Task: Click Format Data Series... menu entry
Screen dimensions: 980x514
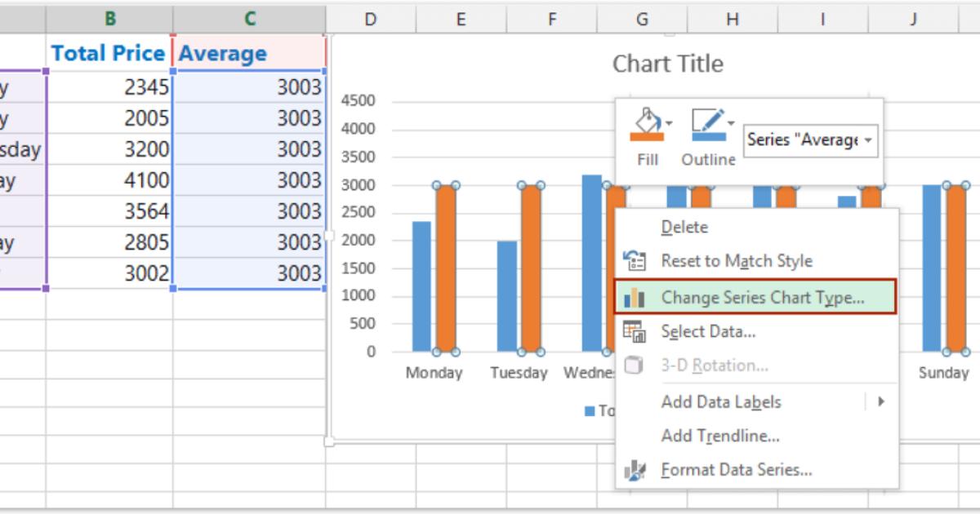Action: [x=736, y=470]
